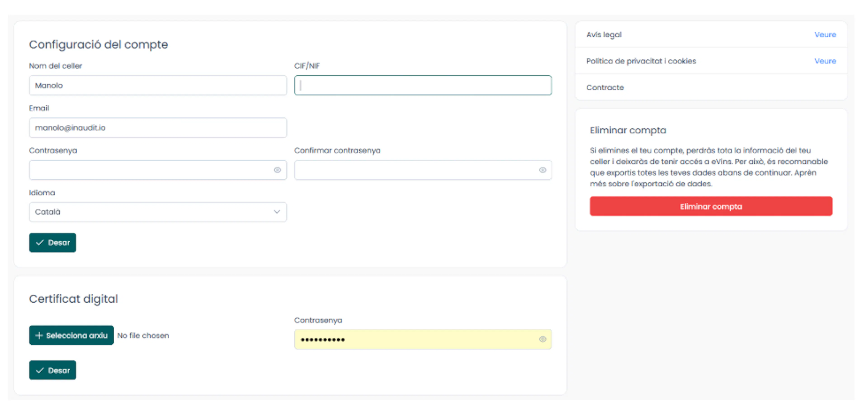Click Desar under Certificat digital
The width and height of the screenshot is (868, 415).
(53, 370)
